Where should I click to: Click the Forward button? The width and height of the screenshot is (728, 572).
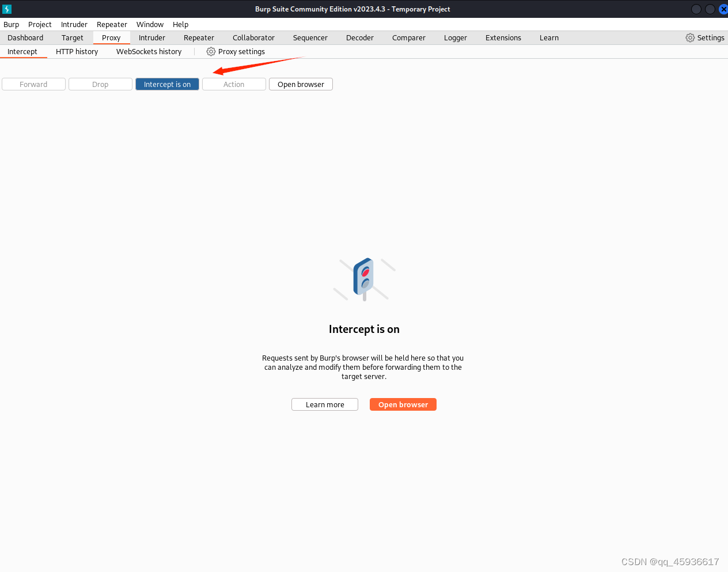(33, 84)
